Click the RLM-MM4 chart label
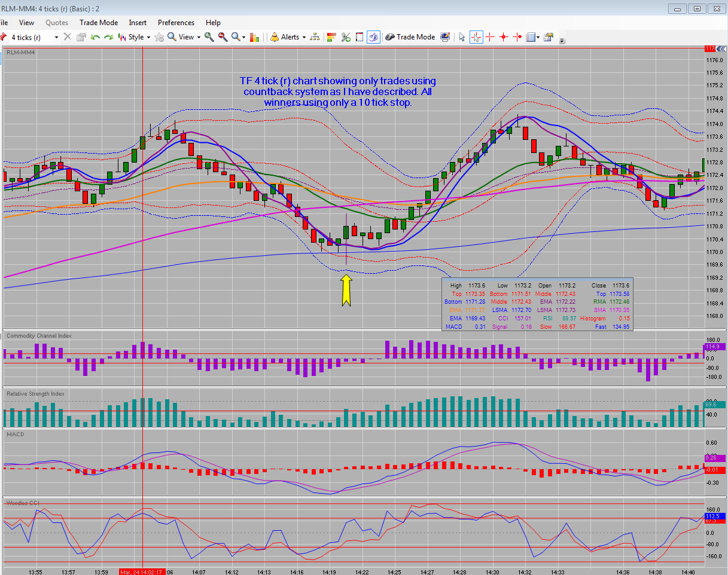The height and width of the screenshot is (575, 728). (x=20, y=53)
